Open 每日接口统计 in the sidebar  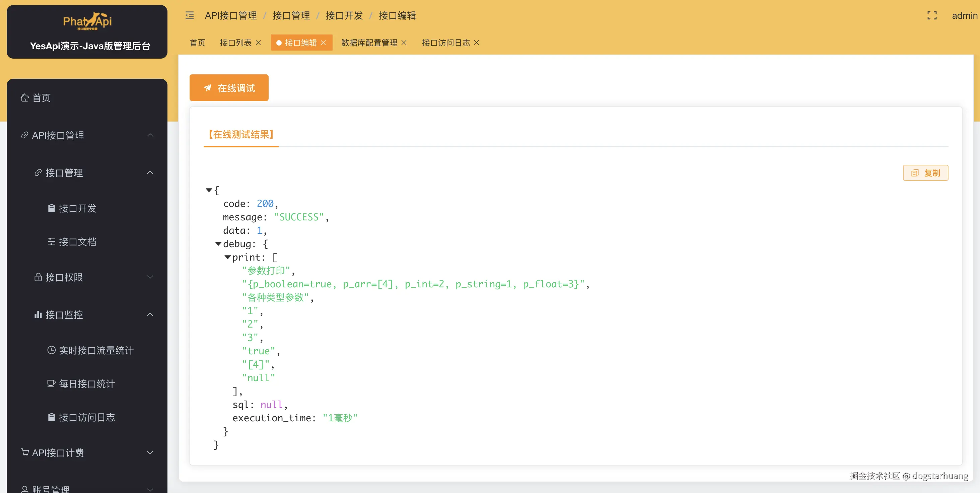[87, 384]
